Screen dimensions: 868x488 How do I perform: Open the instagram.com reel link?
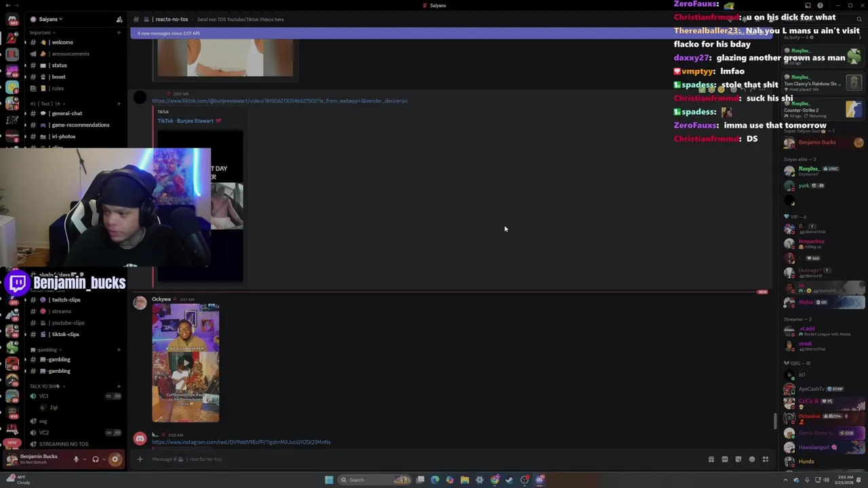(241, 442)
